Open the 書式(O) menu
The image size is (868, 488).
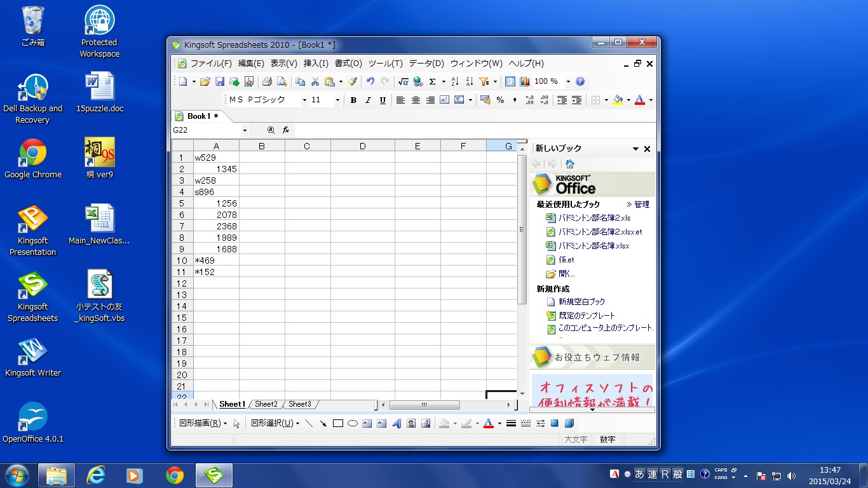tap(348, 64)
